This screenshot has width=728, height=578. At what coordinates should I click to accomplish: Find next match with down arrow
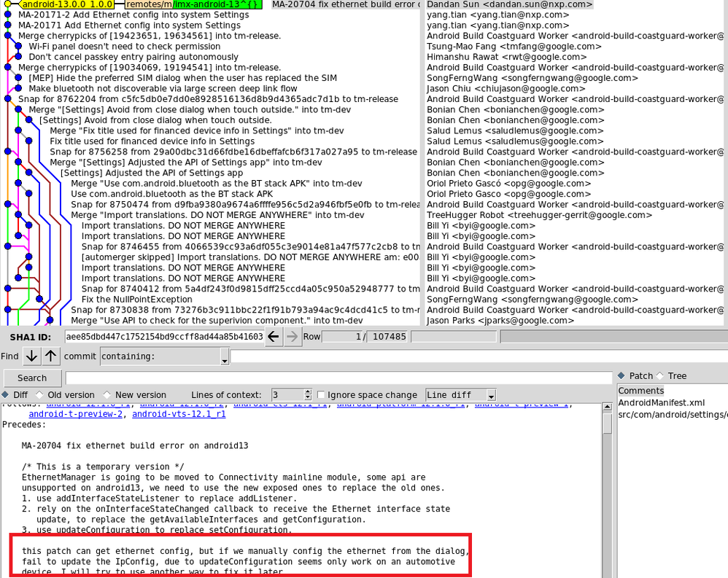[x=31, y=356]
